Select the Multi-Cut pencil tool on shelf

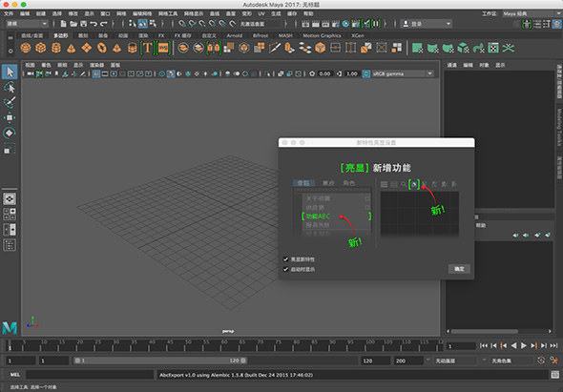click(275, 48)
